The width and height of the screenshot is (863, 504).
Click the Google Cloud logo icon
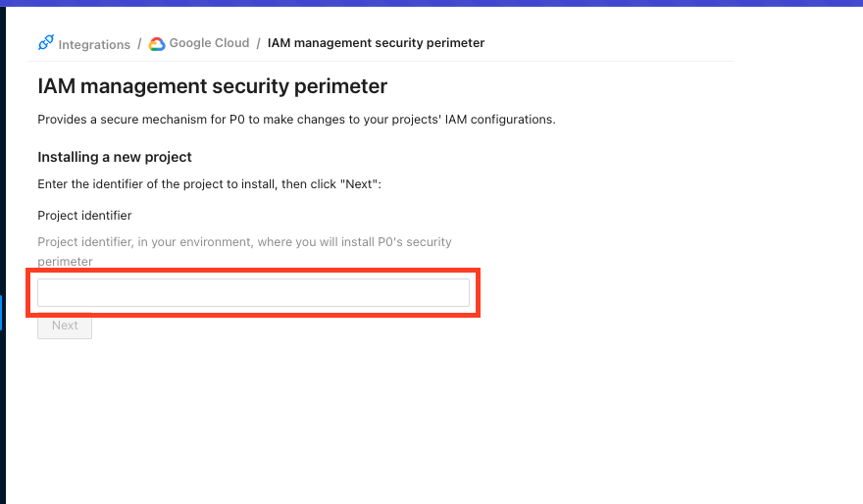[157, 43]
